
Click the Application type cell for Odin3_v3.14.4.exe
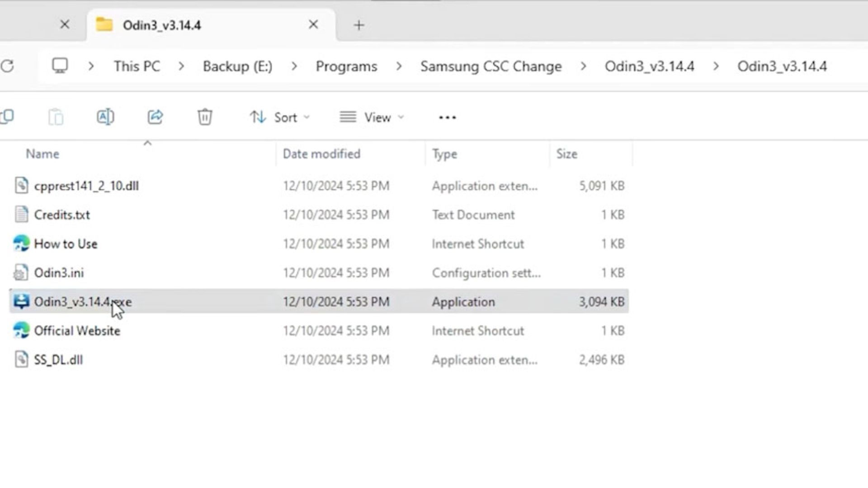[x=463, y=302]
